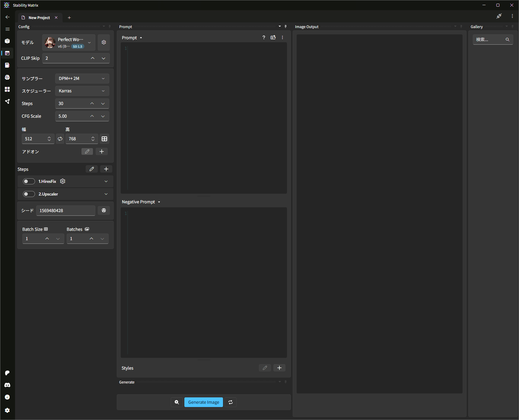This screenshot has height=420, width=519.
Task: Toggle the connection plug icon
Action: click(499, 16)
